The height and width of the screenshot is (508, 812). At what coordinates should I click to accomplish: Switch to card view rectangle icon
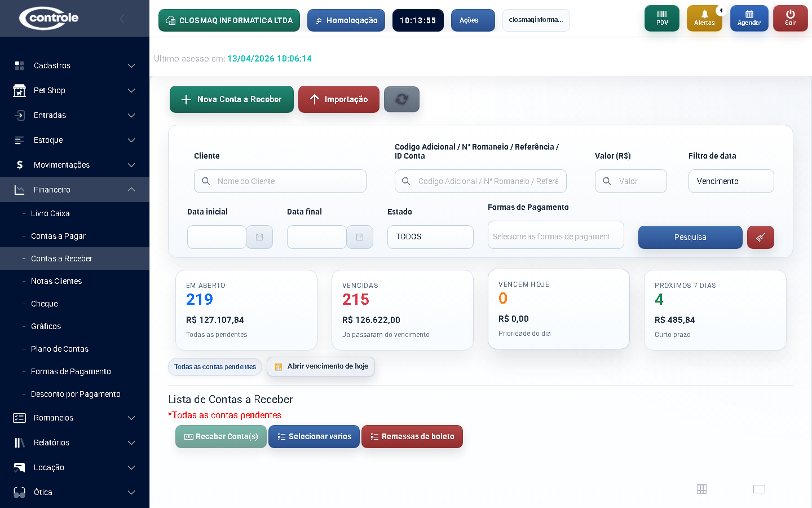pyautogui.click(x=759, y=489)
